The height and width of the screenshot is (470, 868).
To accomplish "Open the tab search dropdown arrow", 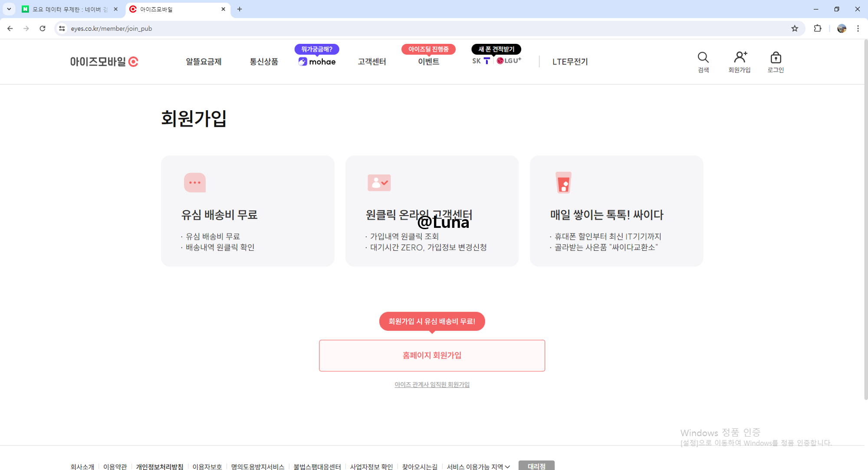I will [x=9, y=9].
